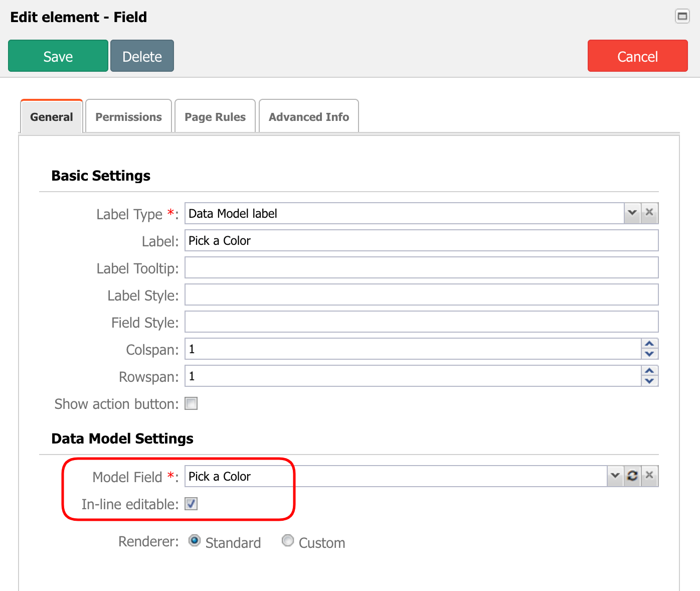The width and height of the screenshot is (700, 591).
Task: Expand the Model Field dropdown arrow
Action: (615, 476)
